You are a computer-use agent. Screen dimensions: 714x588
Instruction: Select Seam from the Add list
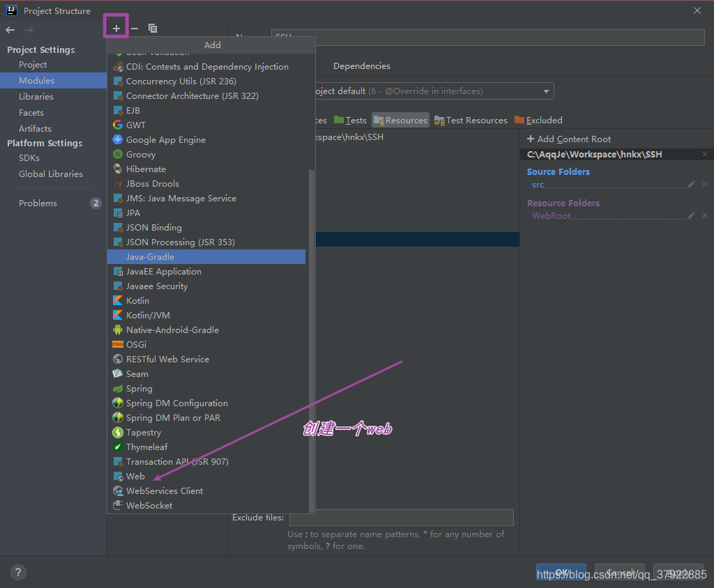(206, 374)
